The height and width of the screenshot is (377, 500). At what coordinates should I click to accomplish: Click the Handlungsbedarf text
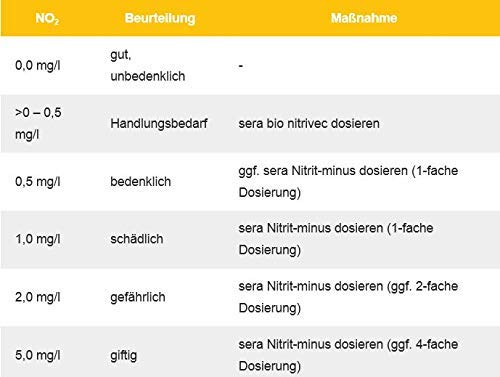[x=159, y=124]
